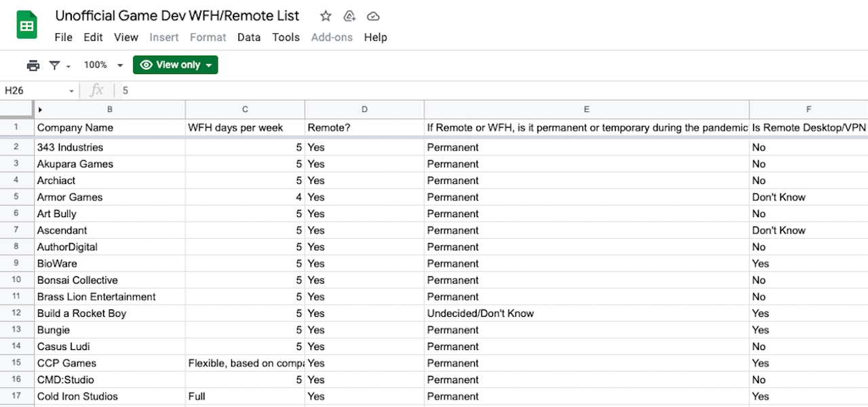Click the print icon
Screen dimensions: 868x407
(33, 65)
